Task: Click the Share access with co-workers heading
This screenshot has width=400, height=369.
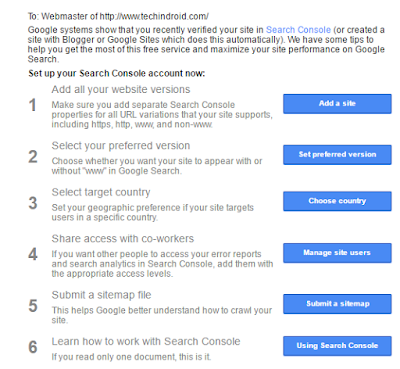Action: click(x=123, y=239)
